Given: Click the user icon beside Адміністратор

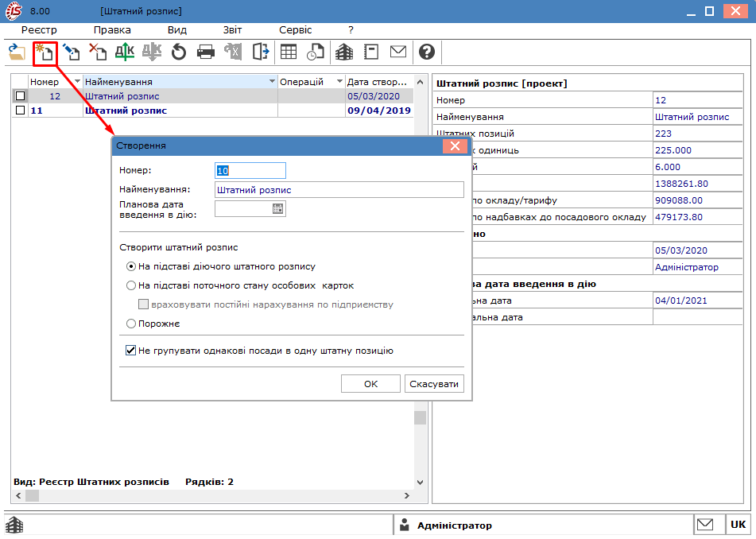Looking at the screenshot, I should click(405, 525).
